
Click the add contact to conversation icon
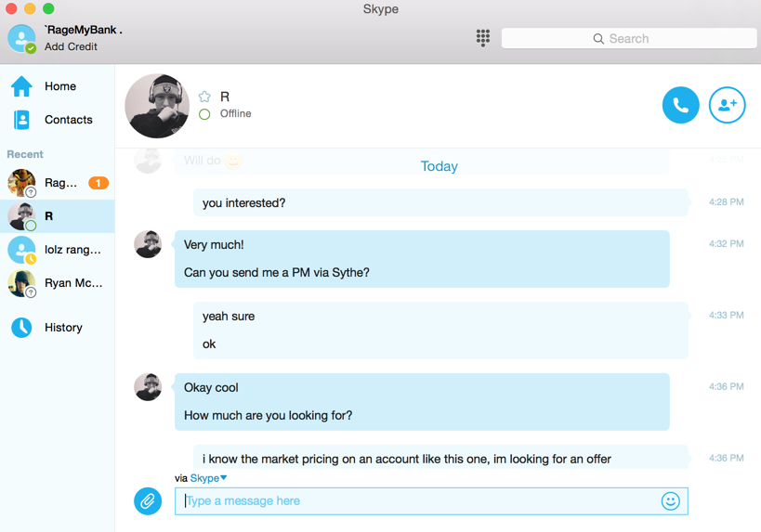click(727, 105)
